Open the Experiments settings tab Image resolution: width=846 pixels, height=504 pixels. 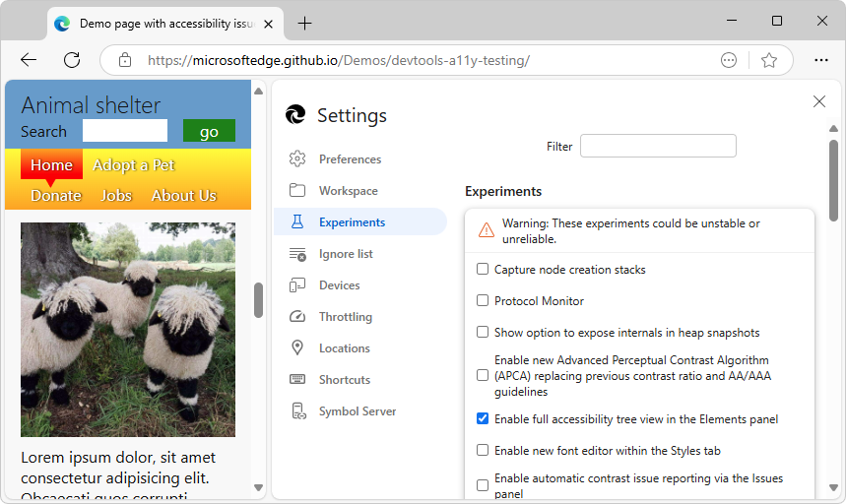(352, 222)
